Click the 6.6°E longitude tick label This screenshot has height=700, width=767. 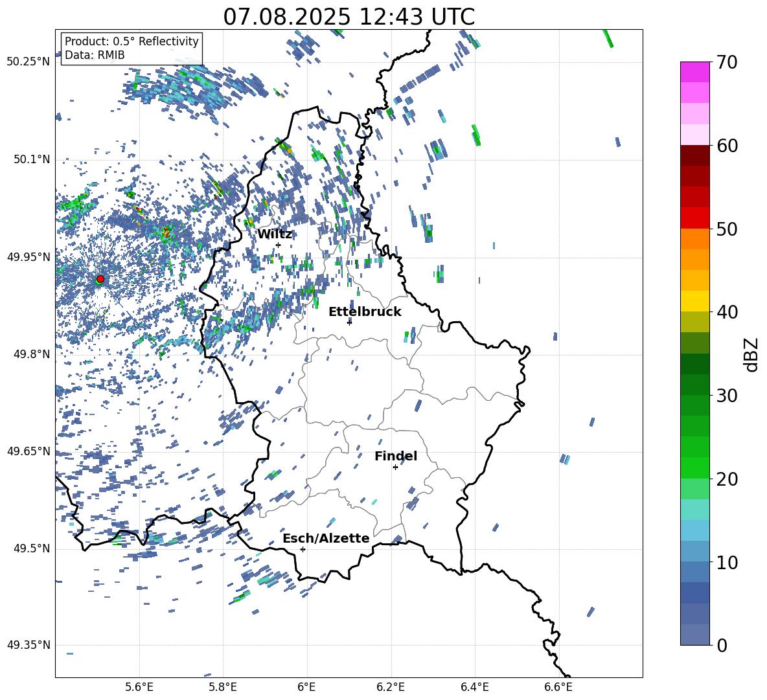coord(558,687)
